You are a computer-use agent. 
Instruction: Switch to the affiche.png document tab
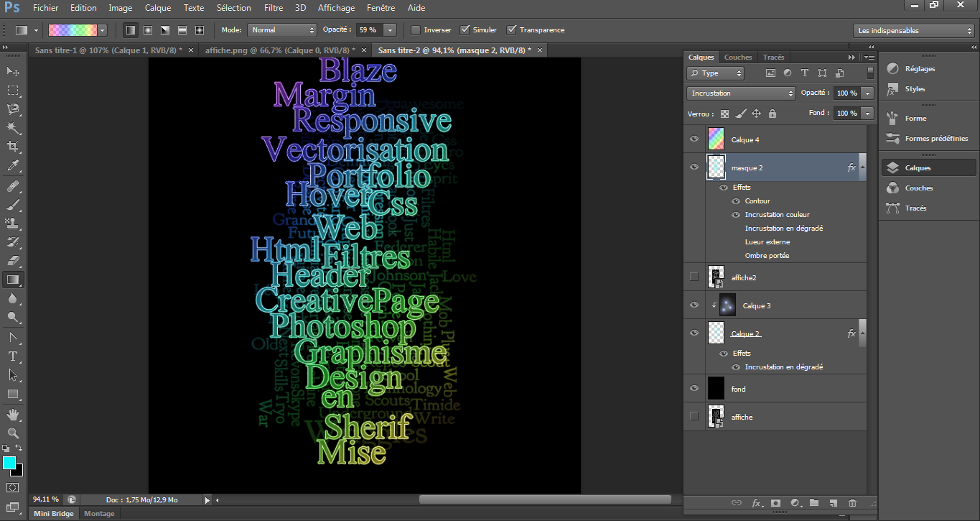pos(280,50)
